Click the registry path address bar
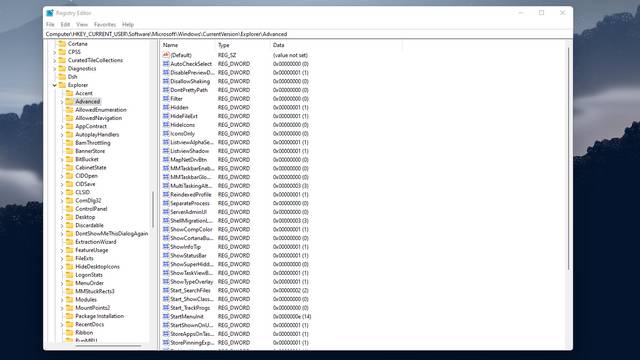Image resolution: width=640 pixels, height=360 pixels. (x=308, y=34)
